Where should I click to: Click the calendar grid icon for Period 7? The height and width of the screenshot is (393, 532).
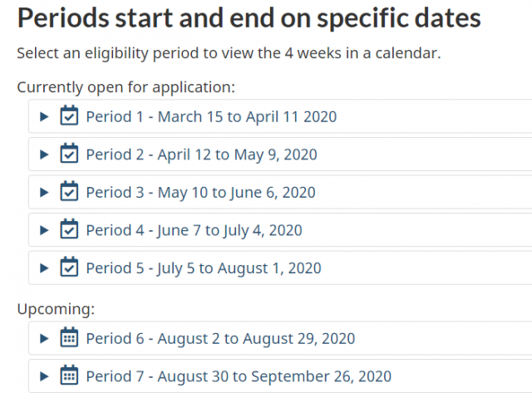coord(69,376)
